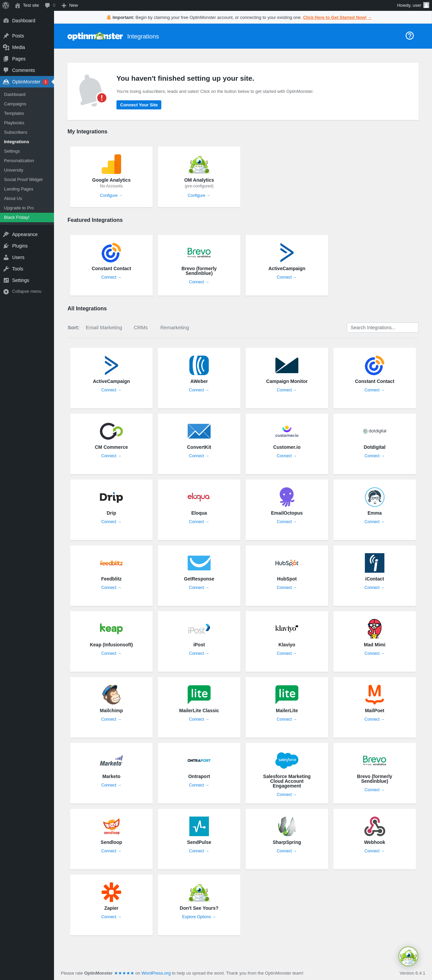Click the AWeber logo icon
The width and height of the screenshot is (432, 980).
pos(199,365)
